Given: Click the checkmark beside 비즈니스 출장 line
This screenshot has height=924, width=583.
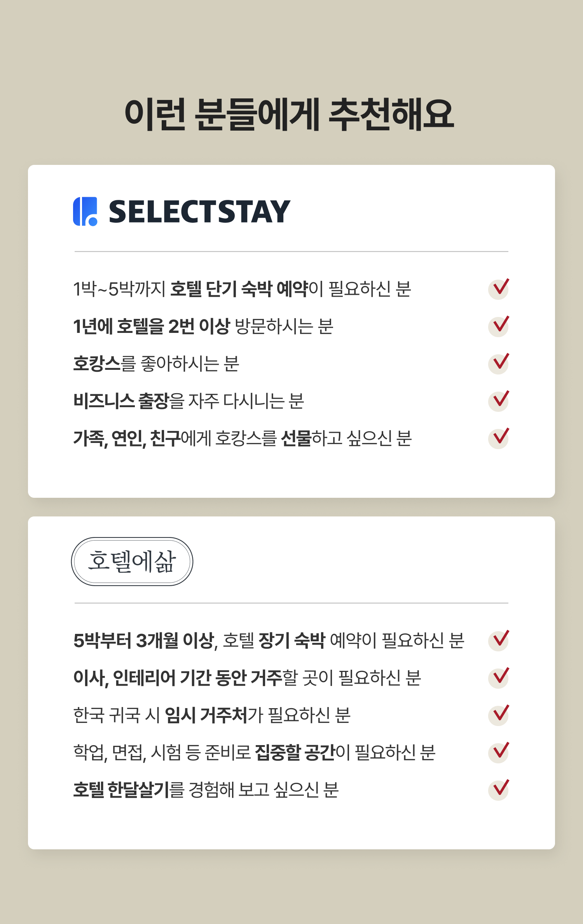Looking at the screenshot, I should (x=499, y=401).
